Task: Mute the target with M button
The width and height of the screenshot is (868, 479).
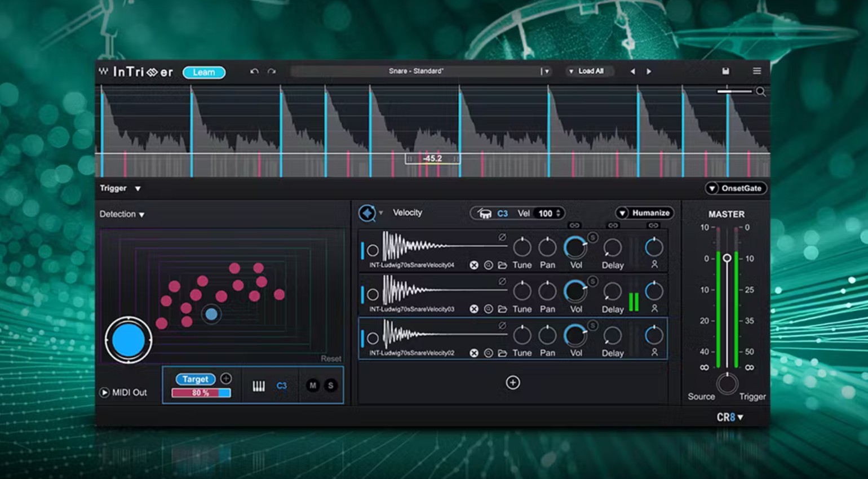Action: point(313,385)
